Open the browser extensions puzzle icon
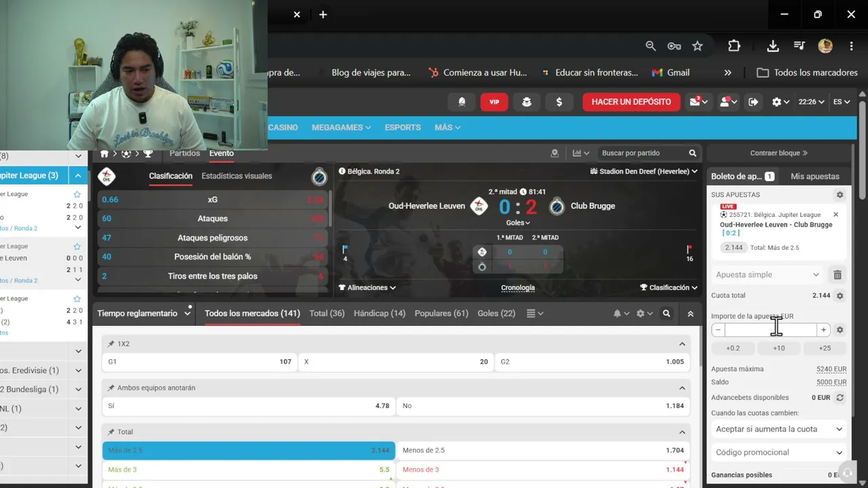Screen dimensions: 868x488 (734, 46)
